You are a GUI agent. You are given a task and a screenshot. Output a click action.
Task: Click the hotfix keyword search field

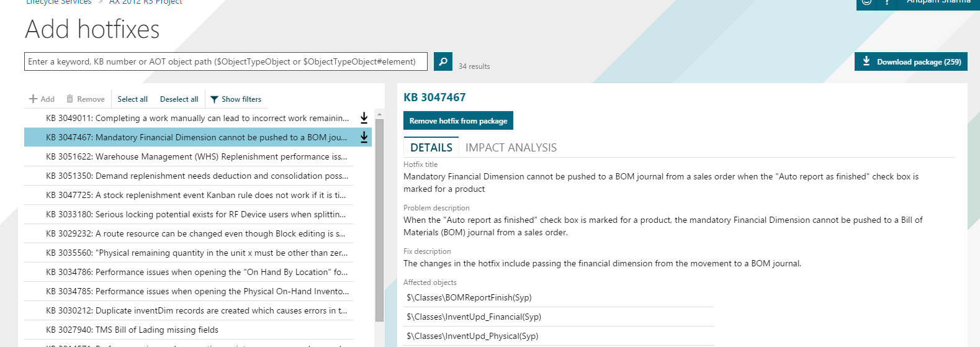point(226,61)
